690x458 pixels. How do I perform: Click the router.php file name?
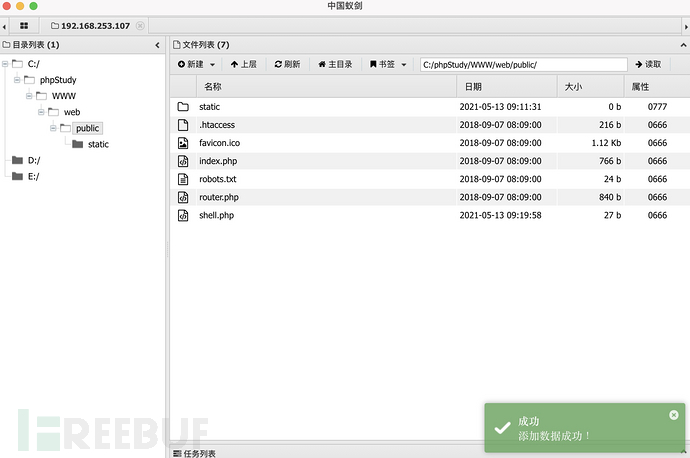coord(219,197)
